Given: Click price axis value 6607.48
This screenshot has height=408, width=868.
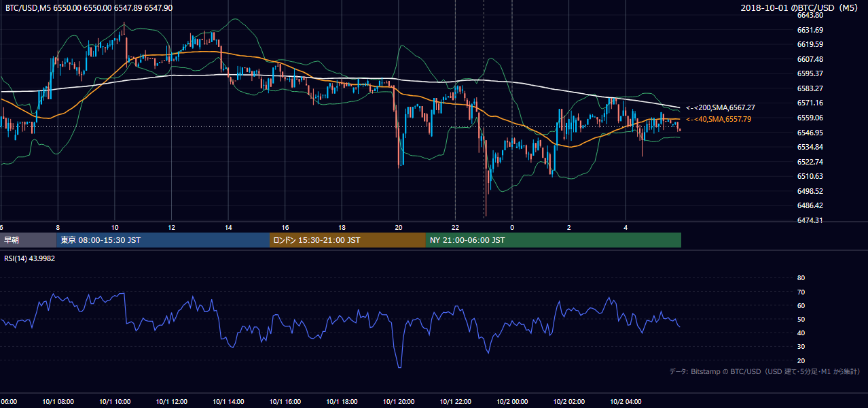Looking at the screenshot, I should click(810, 59).
